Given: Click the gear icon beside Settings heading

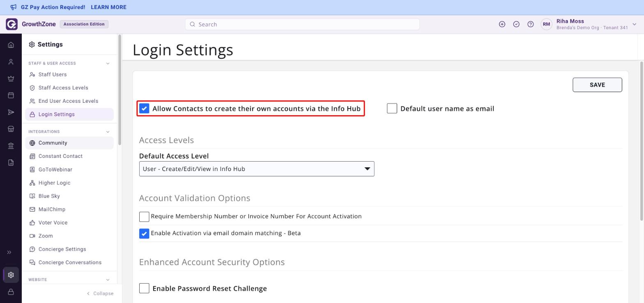Looking at the screenshot, I should (32, 44).
